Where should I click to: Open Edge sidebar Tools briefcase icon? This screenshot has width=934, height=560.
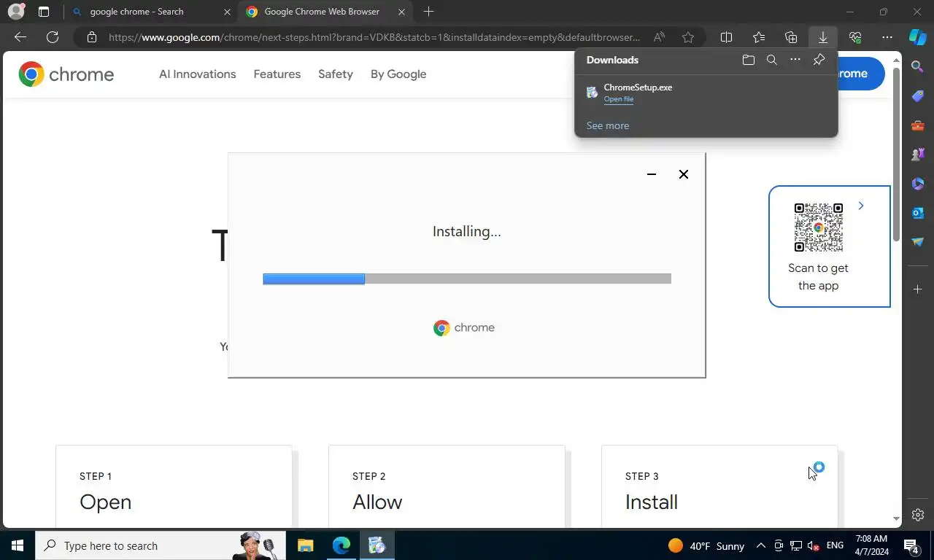pos(917,125)
